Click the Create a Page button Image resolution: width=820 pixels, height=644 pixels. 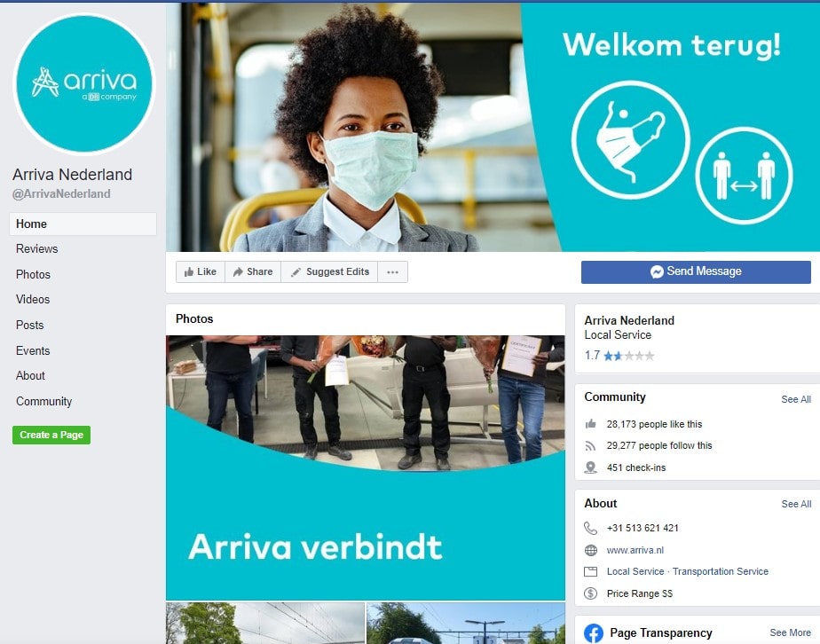click(51, 435)
